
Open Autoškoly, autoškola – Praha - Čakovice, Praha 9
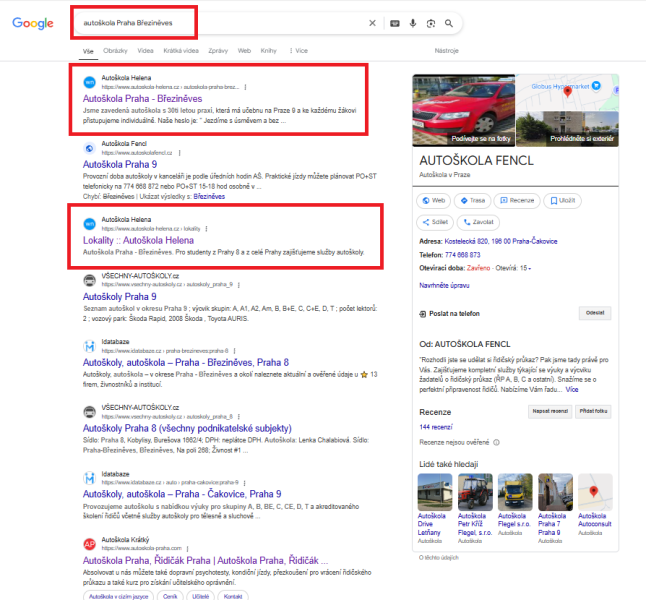click(182, 494)
